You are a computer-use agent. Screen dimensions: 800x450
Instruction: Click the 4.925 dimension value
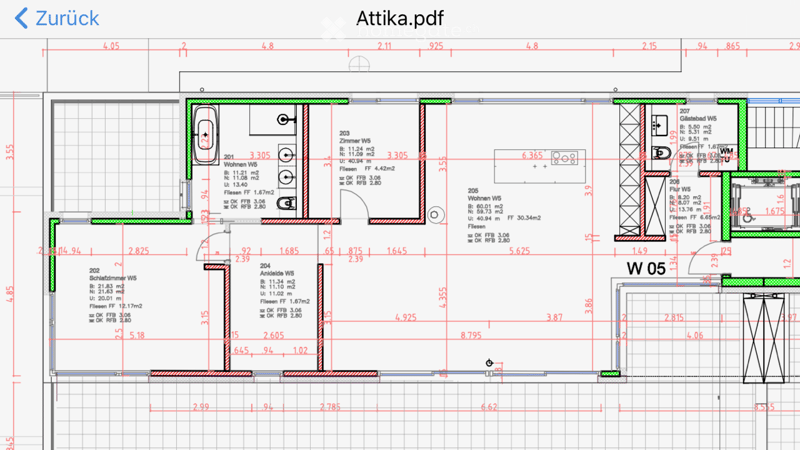[x=406, y=318]
